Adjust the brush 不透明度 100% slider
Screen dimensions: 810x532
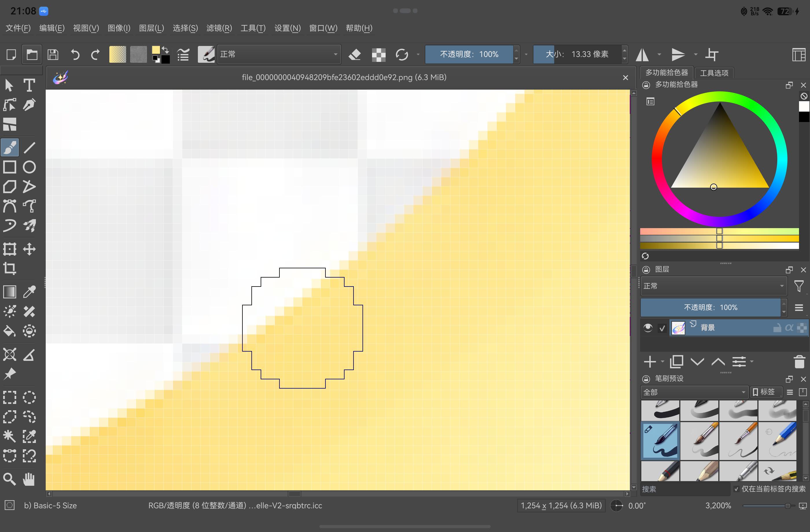[469, 54]
